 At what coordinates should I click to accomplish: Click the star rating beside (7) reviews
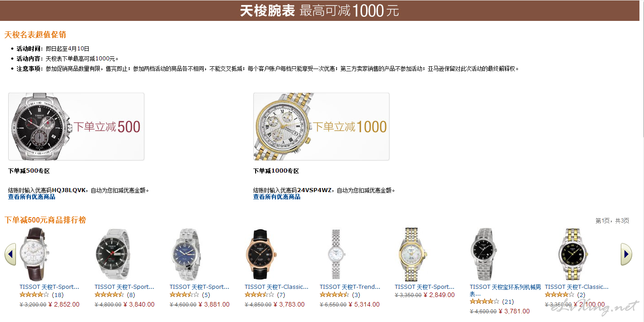click(259, 295)
